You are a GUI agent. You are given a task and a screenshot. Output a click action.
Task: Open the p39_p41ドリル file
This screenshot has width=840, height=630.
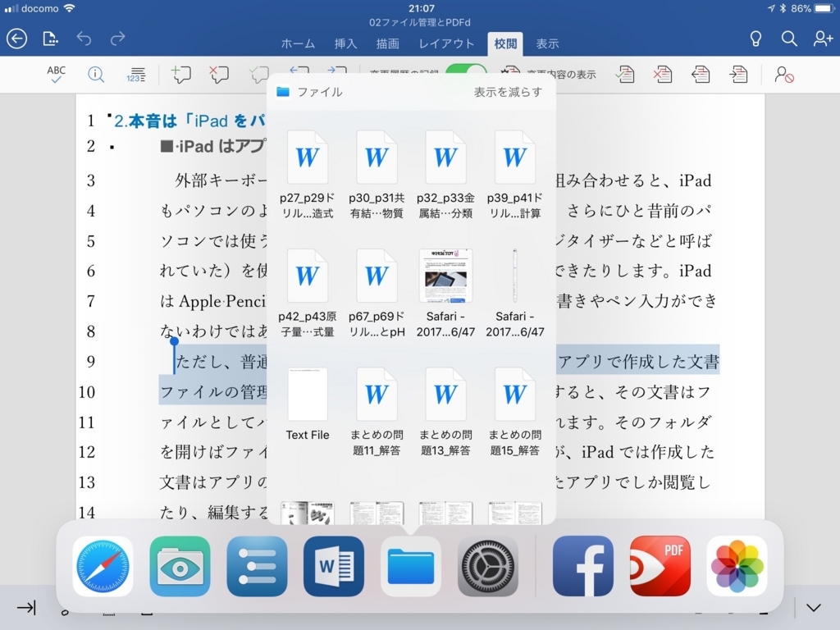coord(515,175)
